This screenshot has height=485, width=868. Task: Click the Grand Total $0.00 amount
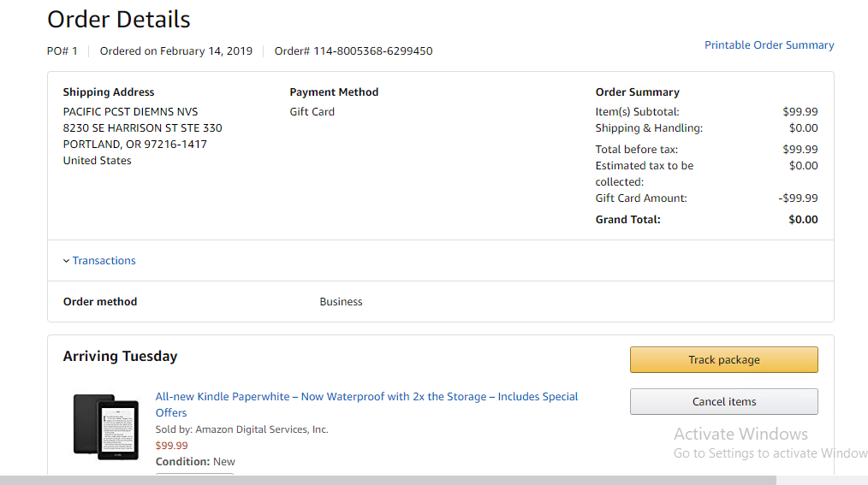tap(803, 220)
